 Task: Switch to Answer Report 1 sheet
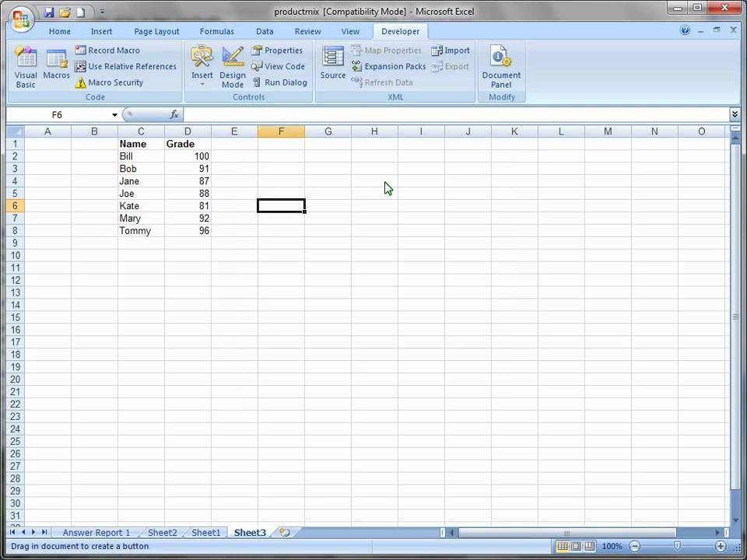coord(96,532)
